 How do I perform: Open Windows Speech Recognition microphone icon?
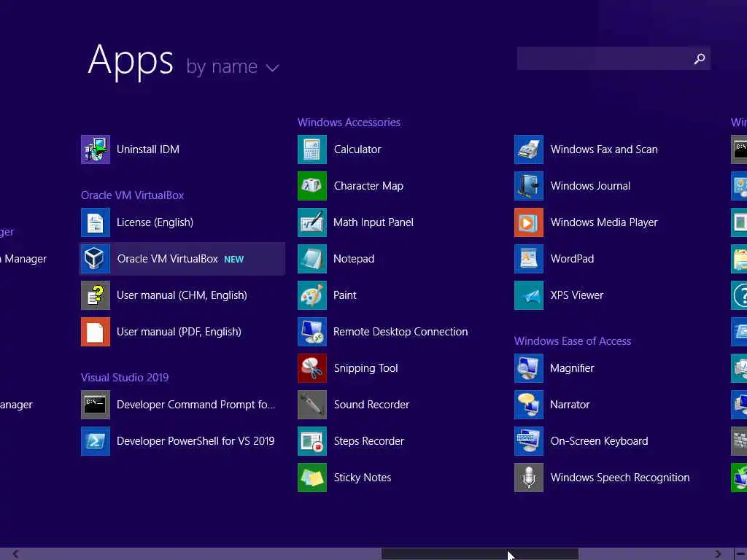tap(529, 478)
